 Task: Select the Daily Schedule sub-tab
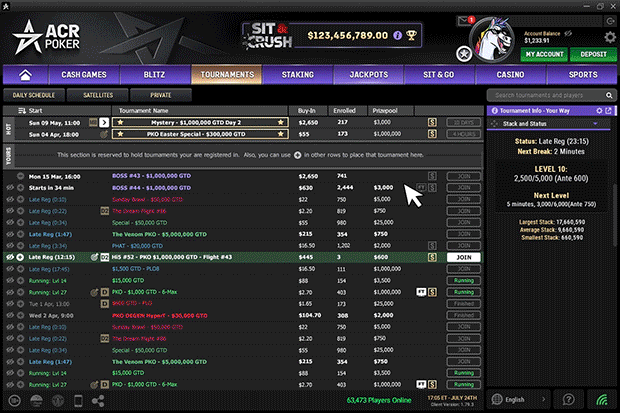[34, 95]
